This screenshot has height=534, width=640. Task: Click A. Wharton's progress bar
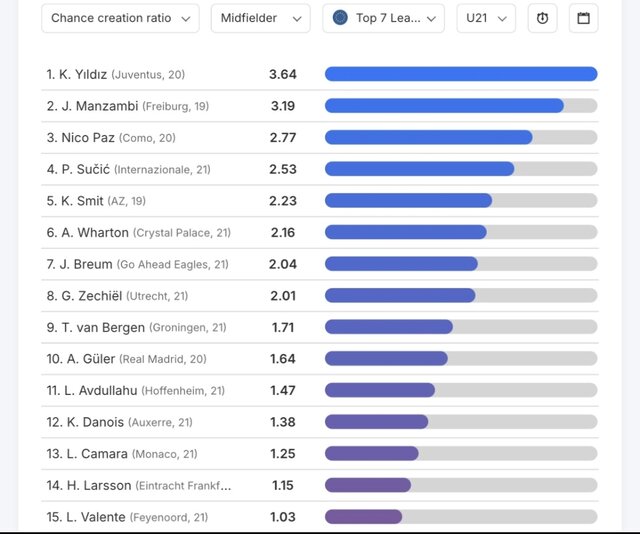(x=461, y=232)
